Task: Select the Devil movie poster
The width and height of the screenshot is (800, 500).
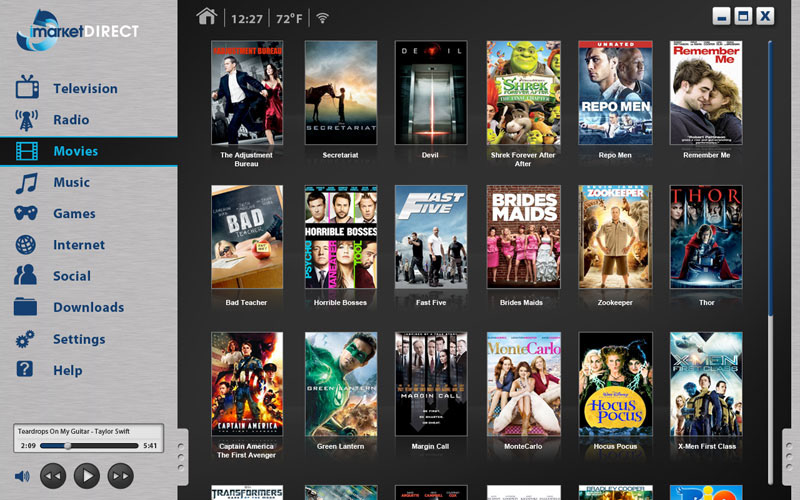Action: click(431, 93)
